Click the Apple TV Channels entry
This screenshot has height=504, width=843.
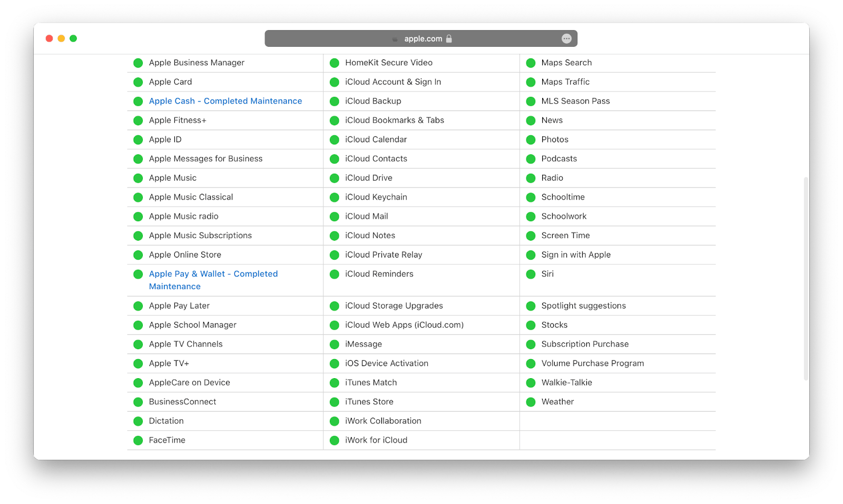click(185, 344)
